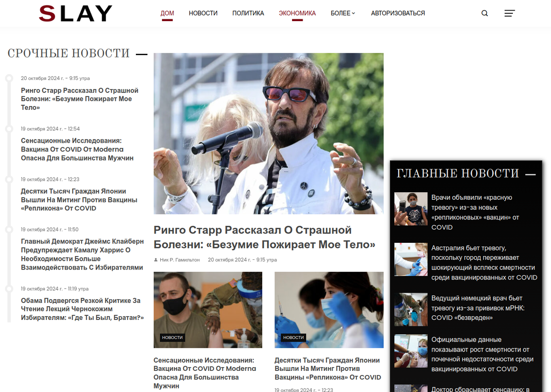Open the Новости menu item
The width and height of the screenshot is (551, 392).
coord(203,13)
